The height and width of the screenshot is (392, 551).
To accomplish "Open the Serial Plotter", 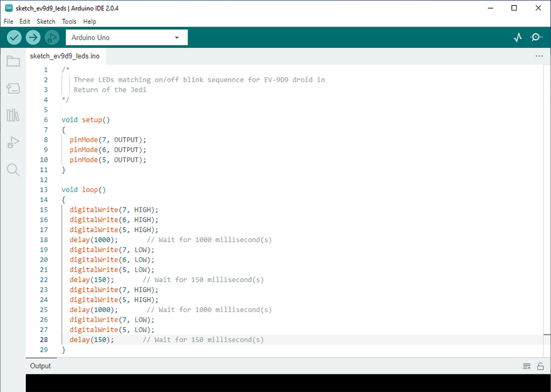I will (517, 37).
